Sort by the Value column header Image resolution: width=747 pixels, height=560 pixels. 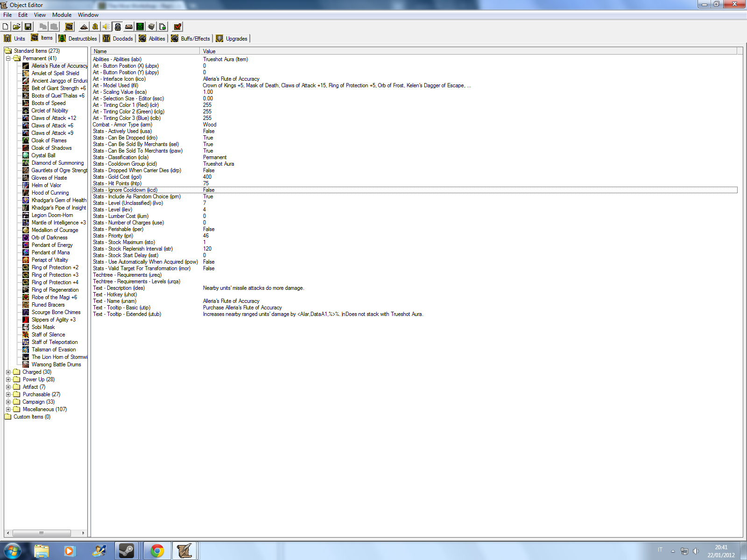coord(468,51)
